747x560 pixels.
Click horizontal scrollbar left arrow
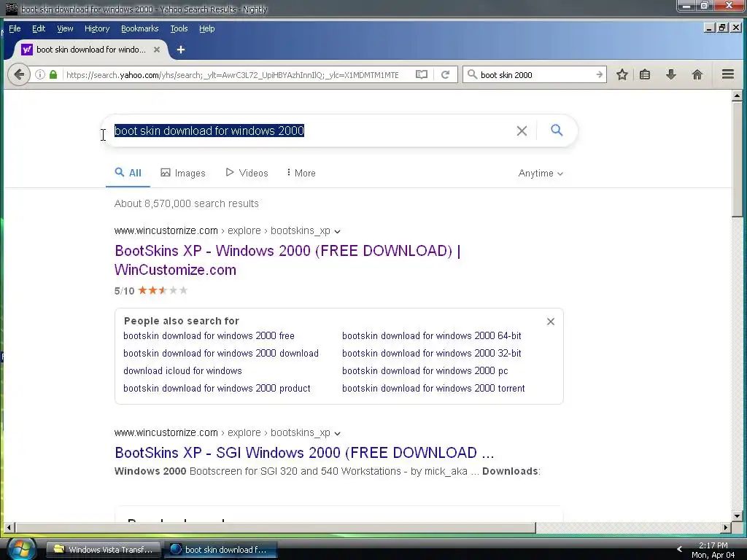click(9, 527)
